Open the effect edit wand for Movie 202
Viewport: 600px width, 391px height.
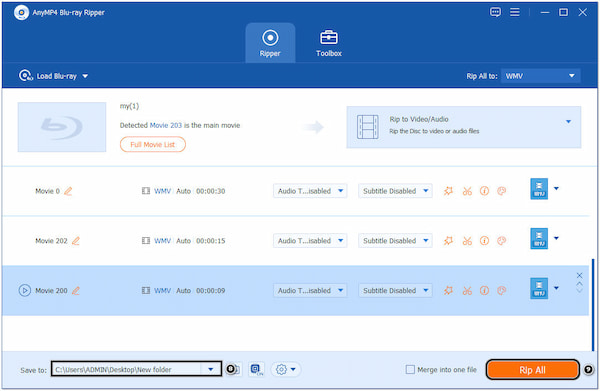click(448, 241)
